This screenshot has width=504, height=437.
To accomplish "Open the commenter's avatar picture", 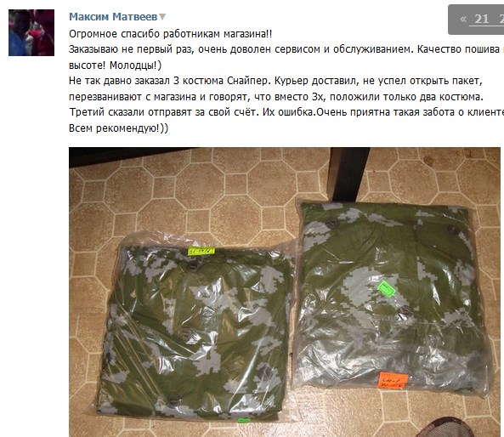I will point(31,32).
